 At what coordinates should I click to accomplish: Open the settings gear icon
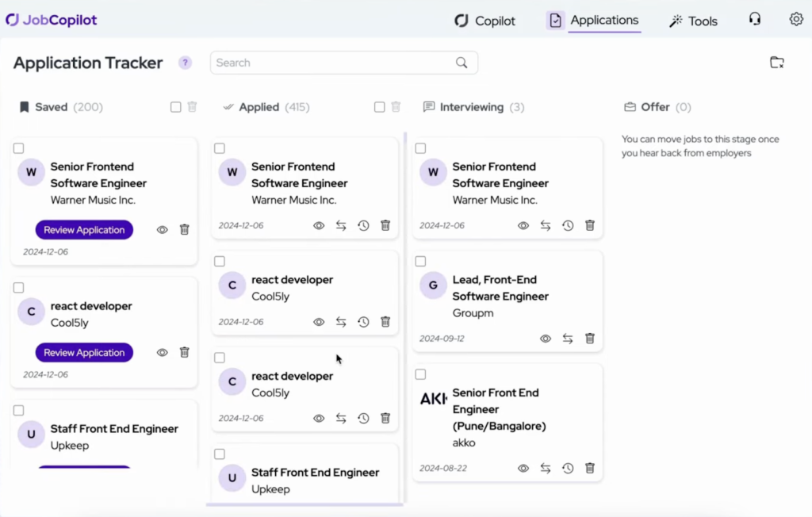point(796,18)
